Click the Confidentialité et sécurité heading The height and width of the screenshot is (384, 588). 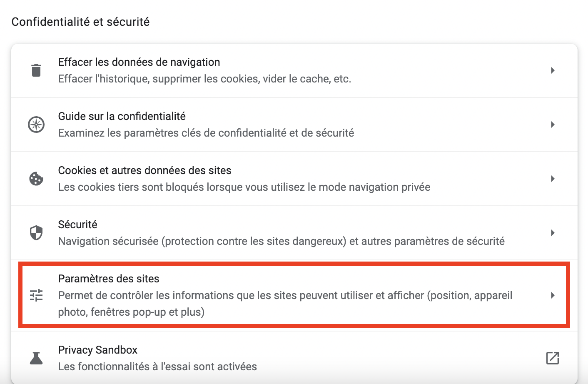80,22
